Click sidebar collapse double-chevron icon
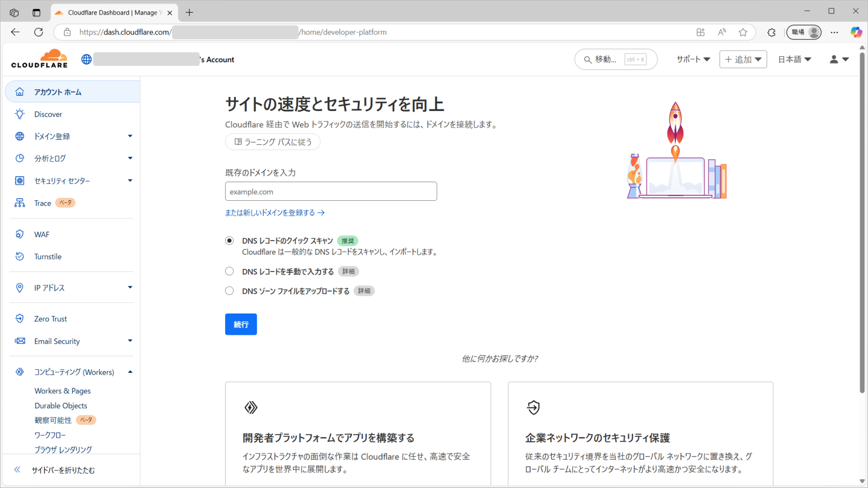The height and width of the screenshot is (488, 868). [x=18, y=470]
